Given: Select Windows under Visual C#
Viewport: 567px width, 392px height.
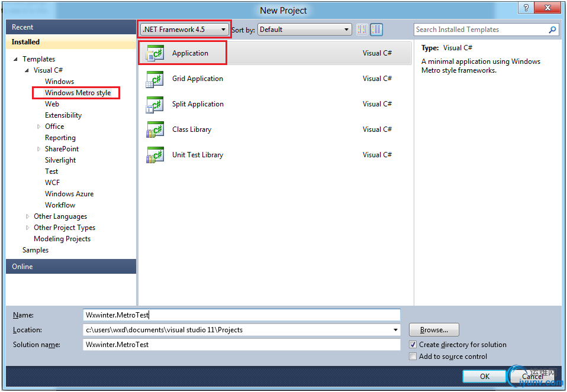Looking at the screenshot, I should pyautogui.click(x=59, y=82).
